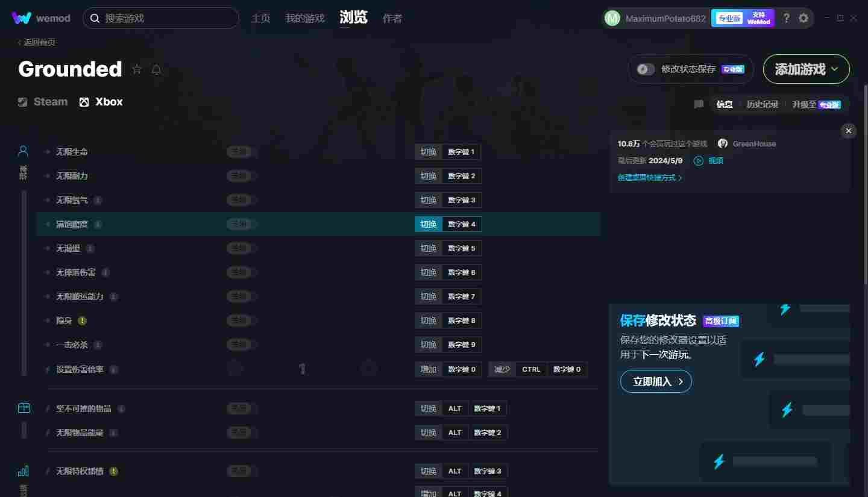868x497 pixels.
Task: Open the 作者 tab
Action: pos(392,18)
